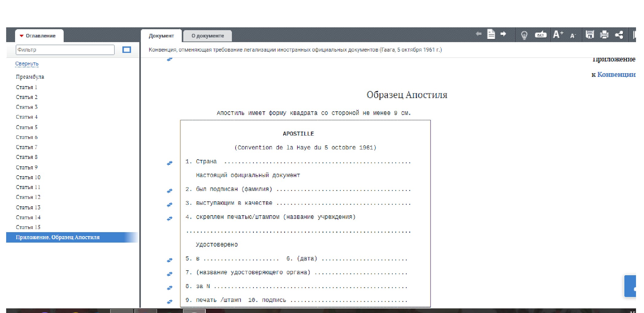Click the APOSTILLE title in the sample
Image resolution: width=644 pixels, height=313 pixels.
pos(298,134)
